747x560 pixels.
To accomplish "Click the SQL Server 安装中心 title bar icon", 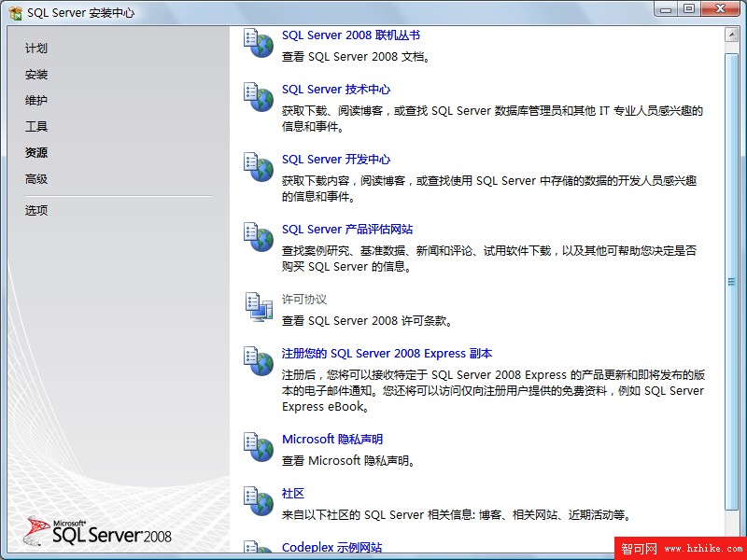I will [16, 13].
